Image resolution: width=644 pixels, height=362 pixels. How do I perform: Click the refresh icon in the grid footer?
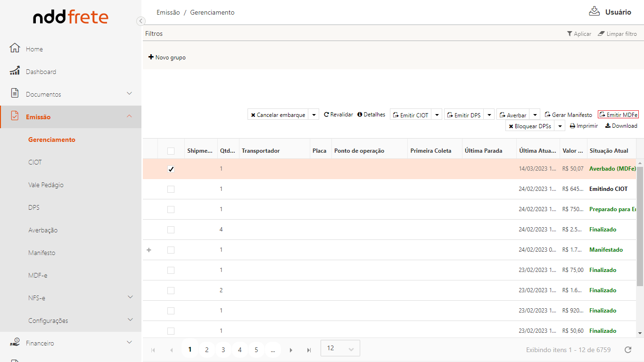(627, 350)
